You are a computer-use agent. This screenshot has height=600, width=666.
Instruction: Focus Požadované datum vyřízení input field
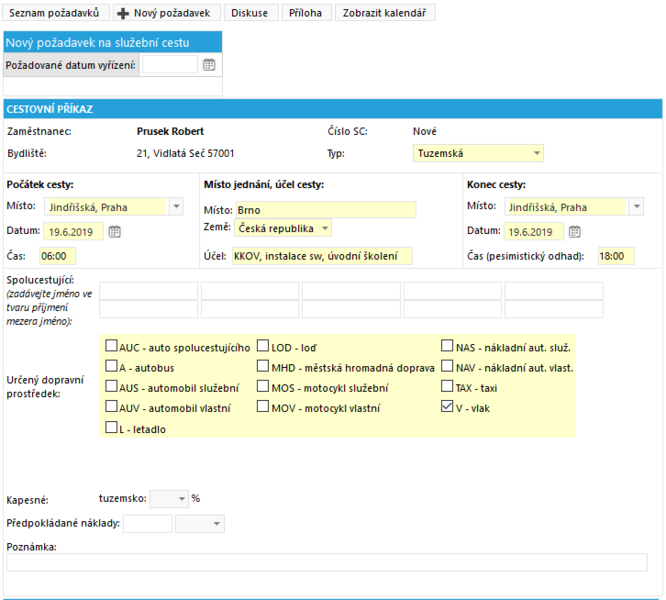pyautogui.click(x=170, y=65)
